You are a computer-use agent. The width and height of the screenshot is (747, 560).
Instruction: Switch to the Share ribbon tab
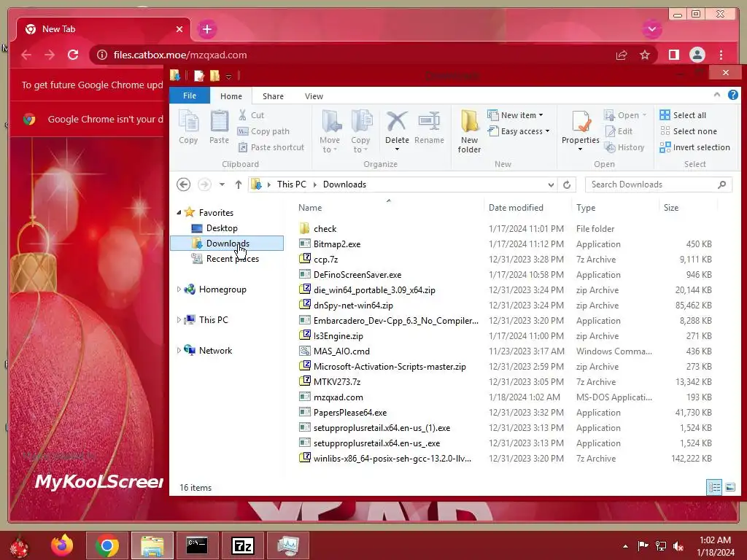pos(273,96)
